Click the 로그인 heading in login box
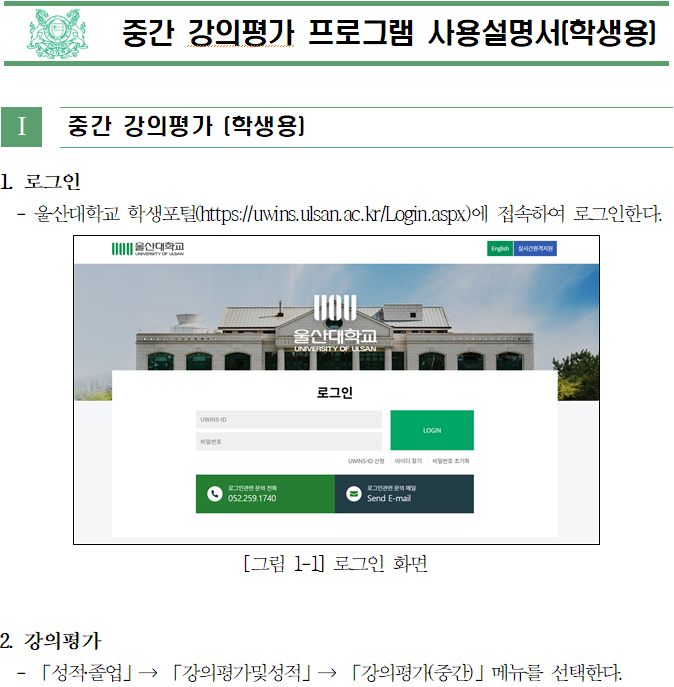Viewport: 674px width, 687px height. (x=335, y=392)
